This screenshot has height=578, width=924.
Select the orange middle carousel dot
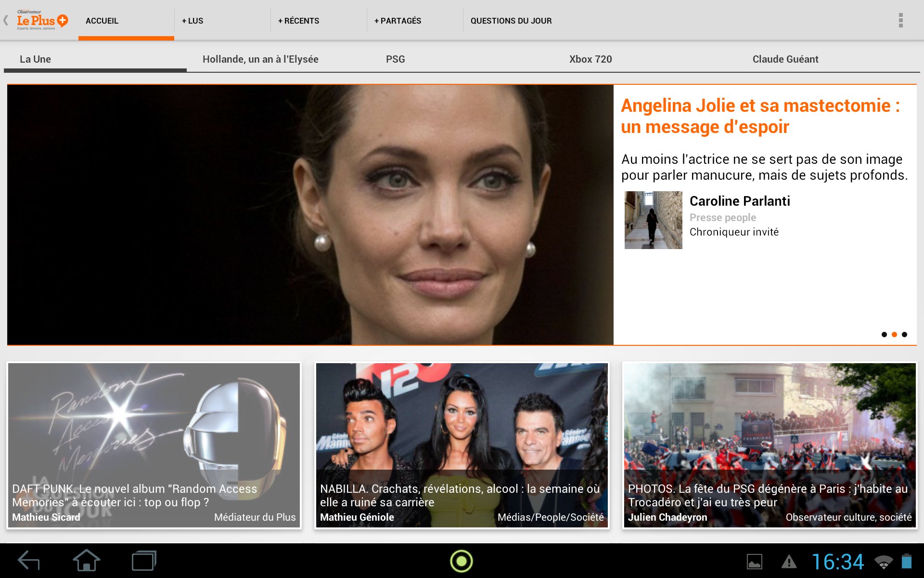894,334
